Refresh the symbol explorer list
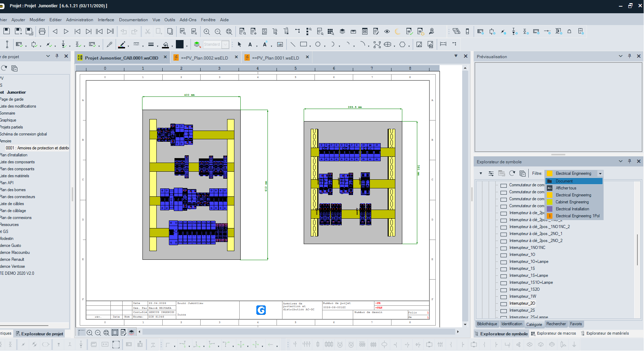This screenshot has height=351, width=644. point(512,173)
